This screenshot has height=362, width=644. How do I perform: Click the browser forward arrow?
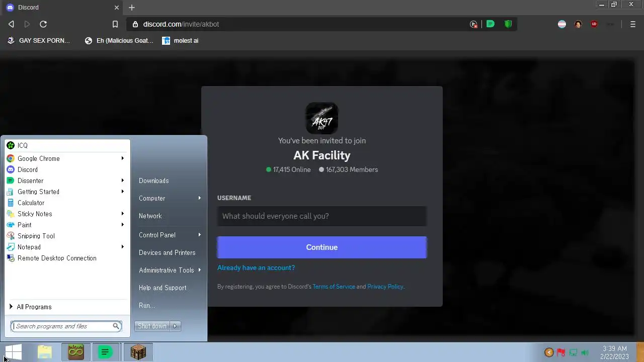pos(27,24)
